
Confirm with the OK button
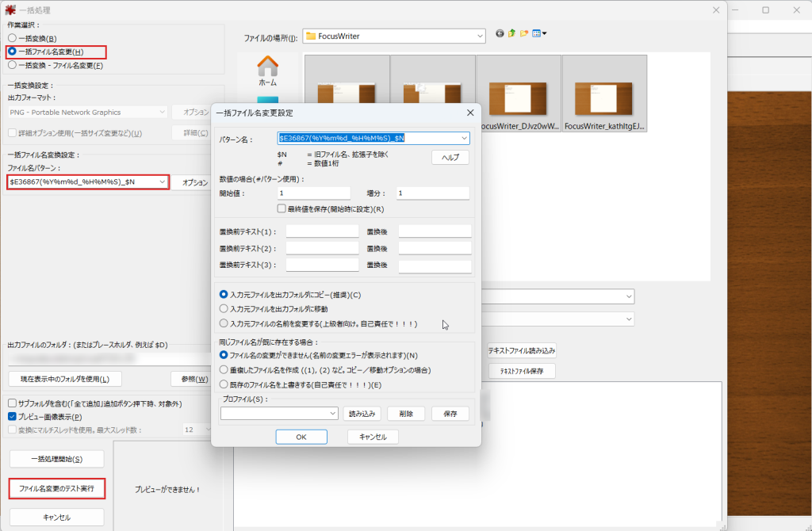pyautogui.click(x=301, y=437)
